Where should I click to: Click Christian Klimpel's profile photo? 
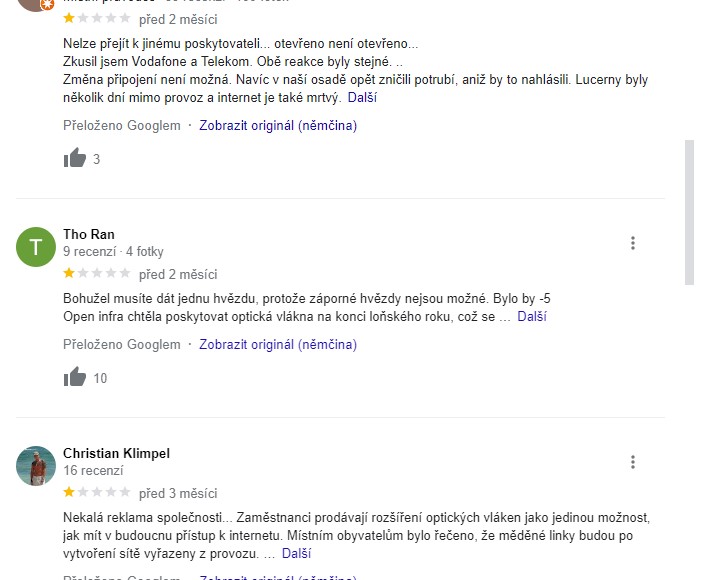point(36,465)
